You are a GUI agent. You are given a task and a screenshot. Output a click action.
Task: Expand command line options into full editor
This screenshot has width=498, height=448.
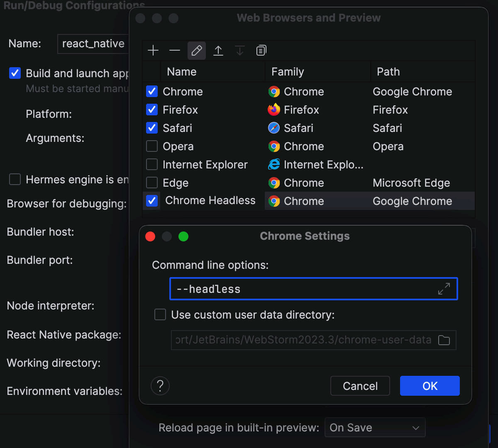(x=445, y=289)
